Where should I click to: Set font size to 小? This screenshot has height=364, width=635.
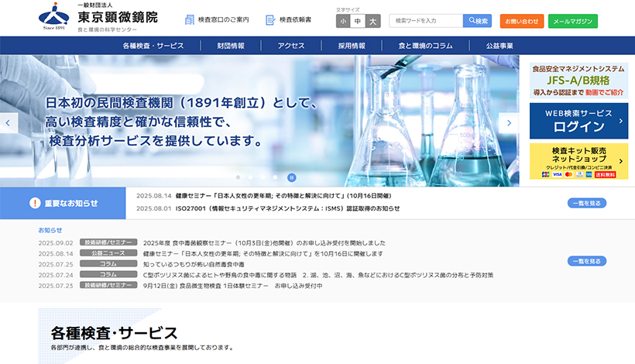click(x=343, y=21)
